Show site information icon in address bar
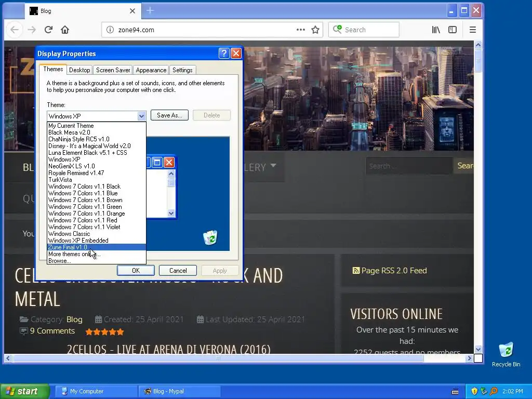Image resolution: width=532 pixels, height=399 pixels. [110, 30]
